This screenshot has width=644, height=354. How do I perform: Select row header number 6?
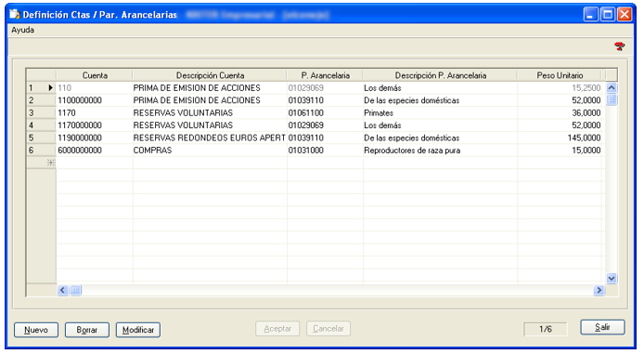tap(41, 151)
